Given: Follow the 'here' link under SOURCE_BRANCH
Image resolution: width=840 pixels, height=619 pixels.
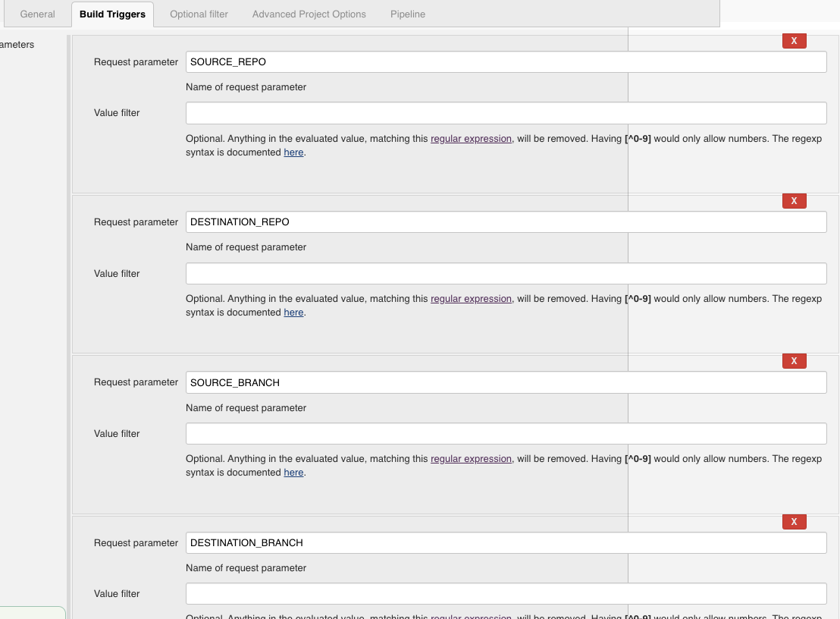Looking at the screenshot, I should [x=293, y=473].
